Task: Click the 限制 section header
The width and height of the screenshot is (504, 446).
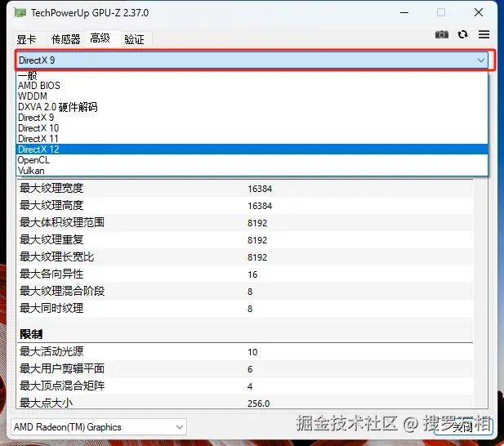Action: [x=31, y=334]
